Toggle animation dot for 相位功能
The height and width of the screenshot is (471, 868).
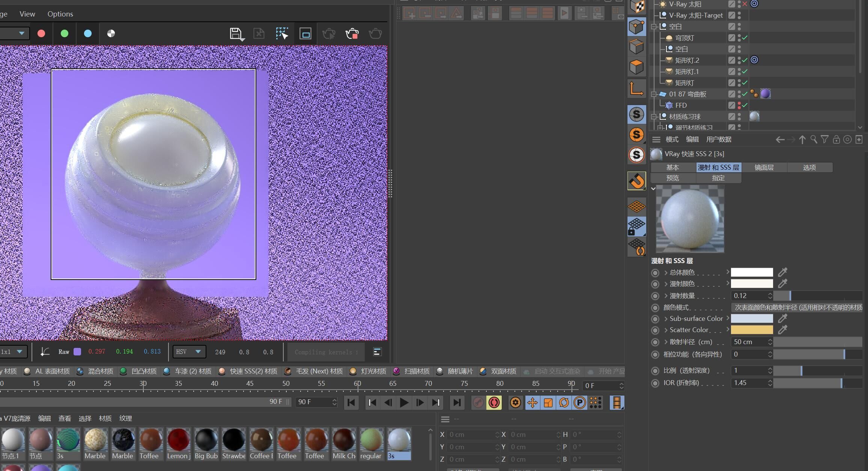[655, 354]
